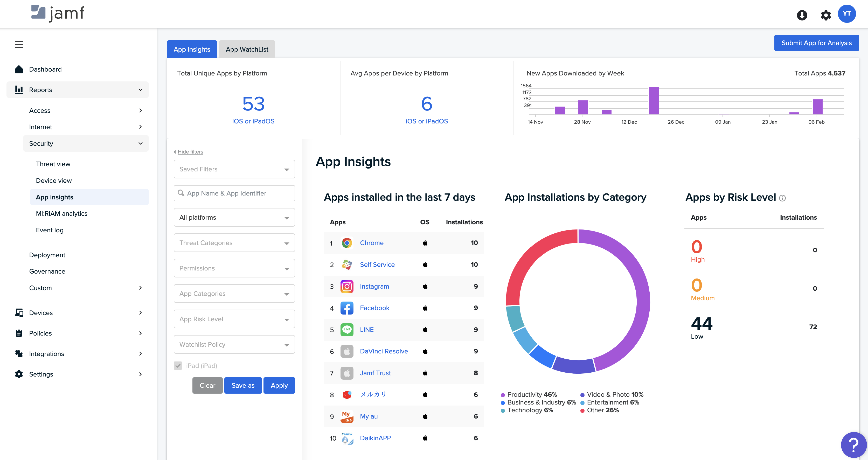Image resolution: width=868 pixels, height=460 pixels.
Task: Click the Chrome app icon
Action: (x=347, y=243)
